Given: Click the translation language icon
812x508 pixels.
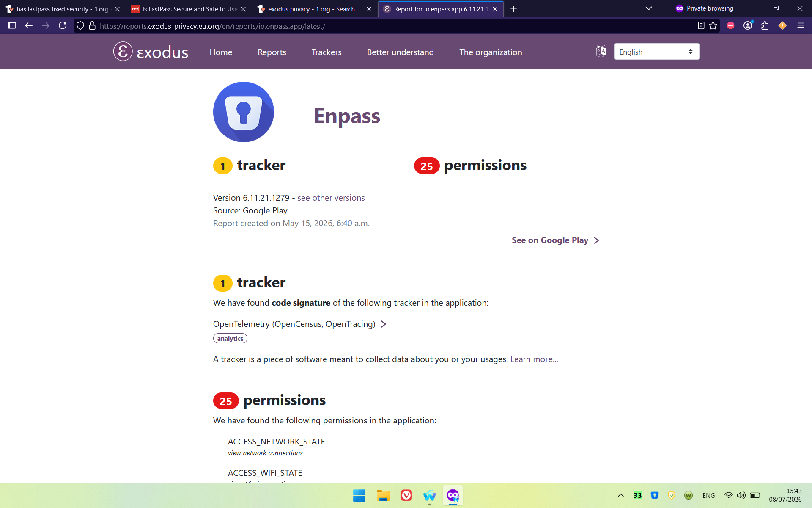Looking at the screenshot, I should (601, 51).
